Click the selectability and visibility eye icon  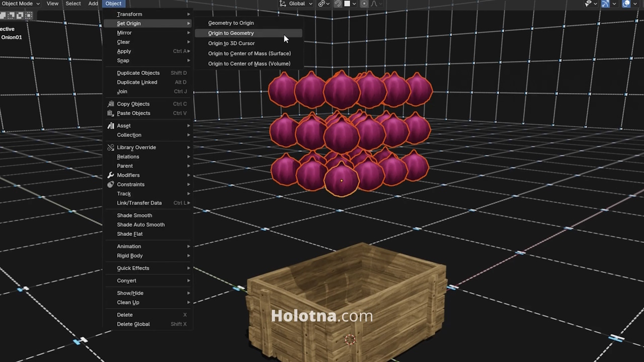(x=588, y=4)
